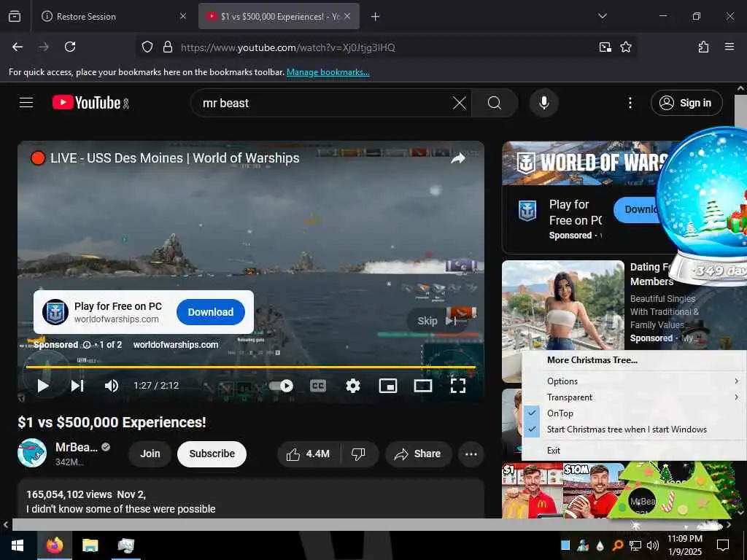
Task: Turn on closed captions
Action: [x=318, y=385]
